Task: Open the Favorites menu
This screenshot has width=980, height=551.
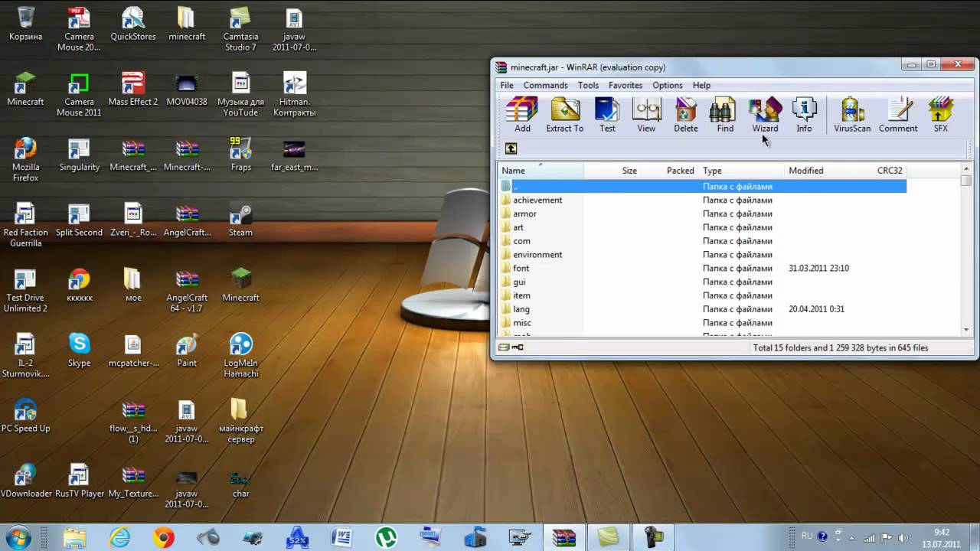Action: coord(626,86)
